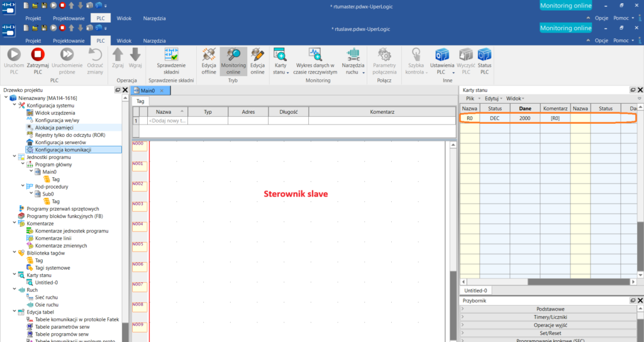Select Alokacja pamięci tree item

pos(54,128)
